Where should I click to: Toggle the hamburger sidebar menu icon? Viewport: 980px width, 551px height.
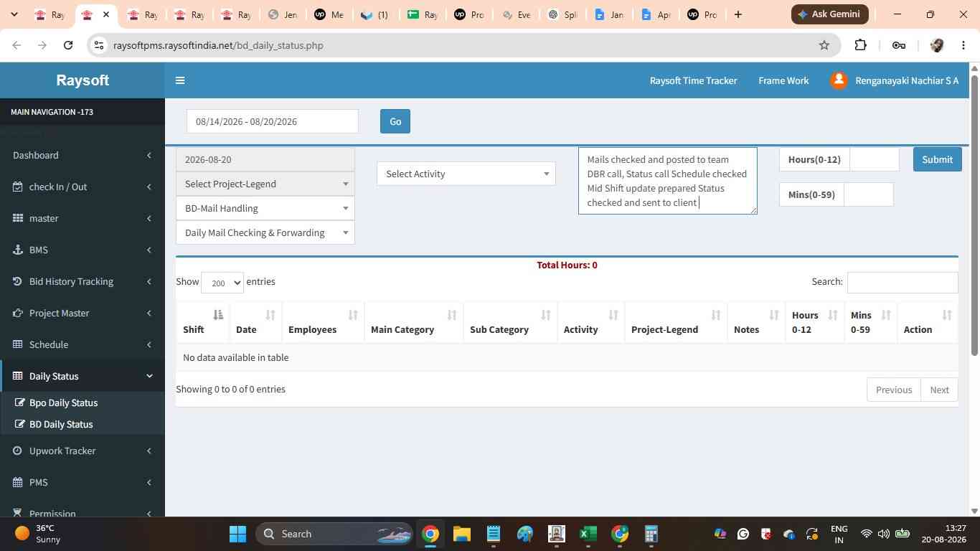point(180,80)
